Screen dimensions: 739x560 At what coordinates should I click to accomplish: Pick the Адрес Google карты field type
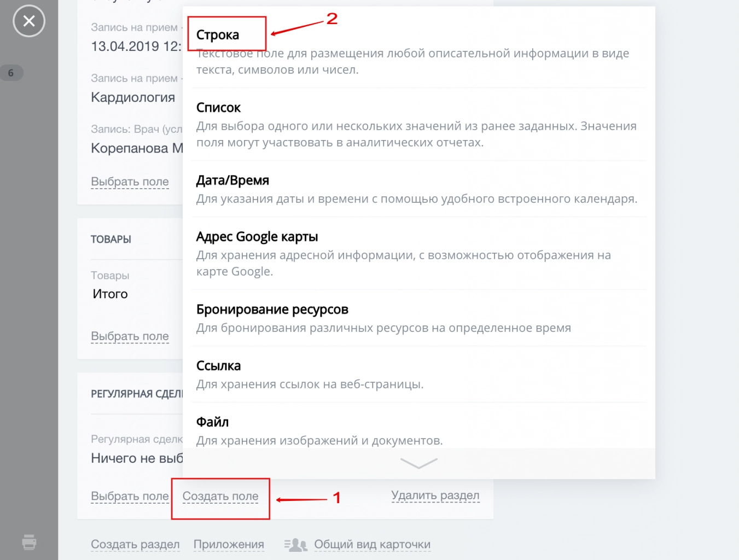pyautogui.click(x=257, y=236)
